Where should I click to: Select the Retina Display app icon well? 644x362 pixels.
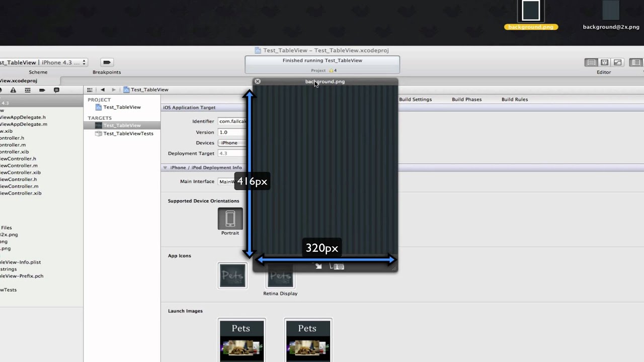(x=280, y=276)
